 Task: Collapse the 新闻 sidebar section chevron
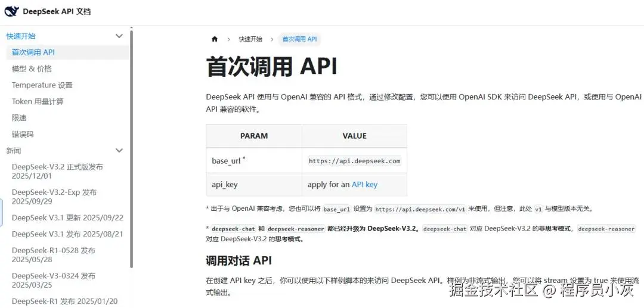pyautogui.click(x=119, y=151)
